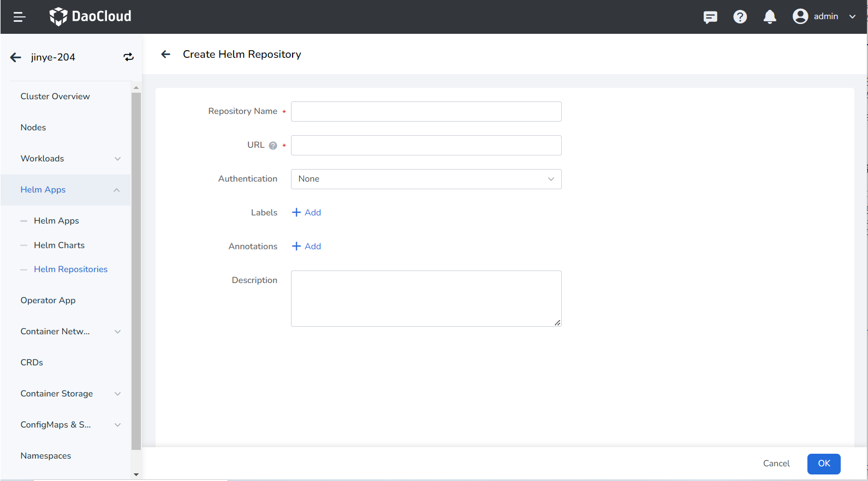This screenshot has width=868, height=481.
Task: Click the URL help tooltip icon
Action: pos(273,146)
